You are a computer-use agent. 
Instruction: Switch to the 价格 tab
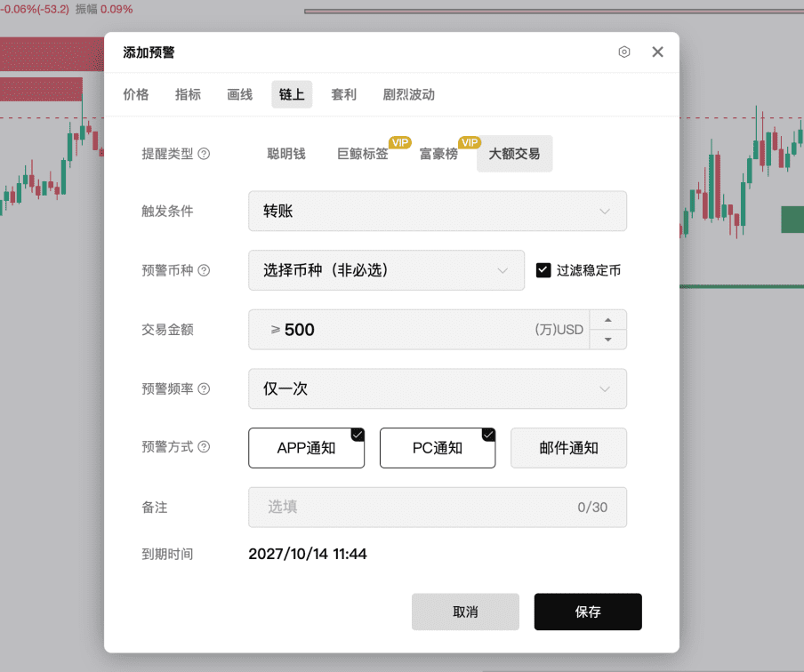coord(136,94)
